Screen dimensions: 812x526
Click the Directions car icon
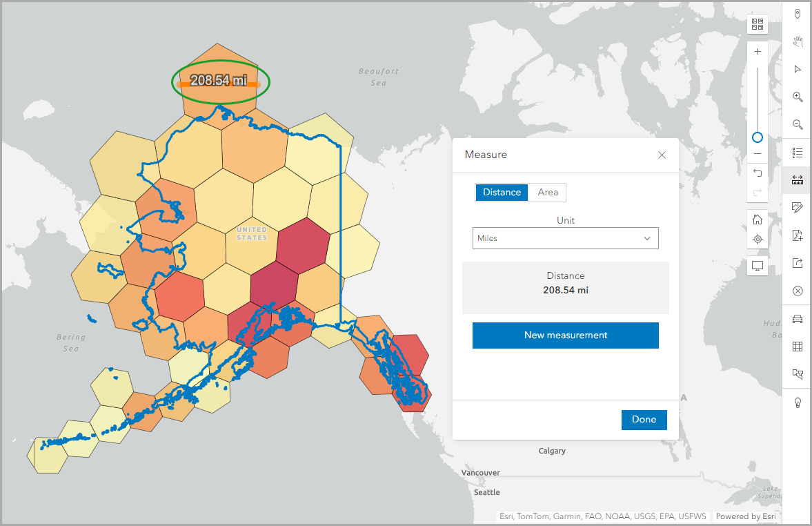click(798, 318)
